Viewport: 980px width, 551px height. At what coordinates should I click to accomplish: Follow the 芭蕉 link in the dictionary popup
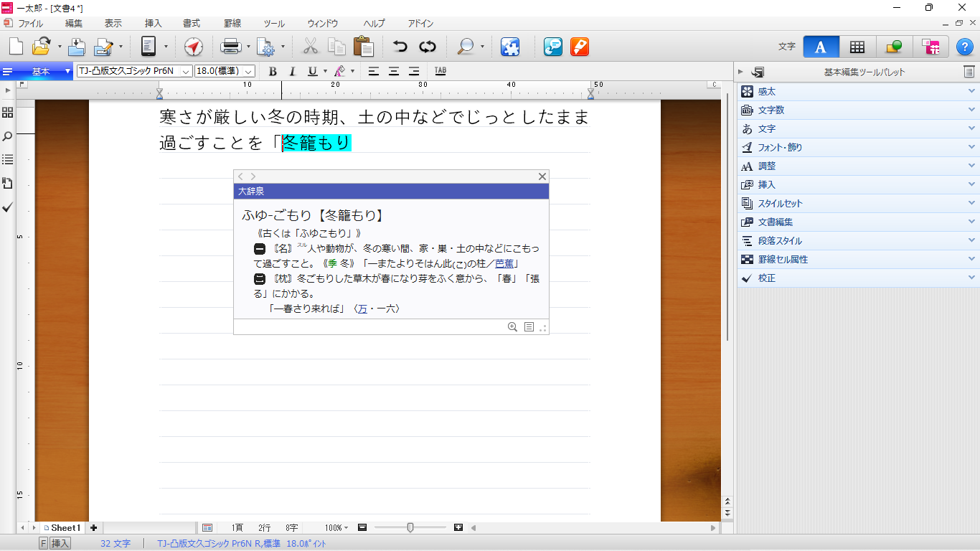pyautogui.click(x=504, y=263)
